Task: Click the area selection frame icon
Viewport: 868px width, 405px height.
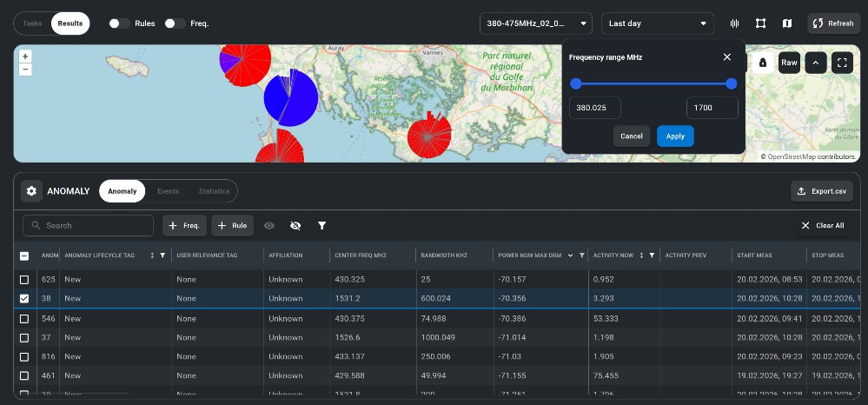Action: coord(761,23)
